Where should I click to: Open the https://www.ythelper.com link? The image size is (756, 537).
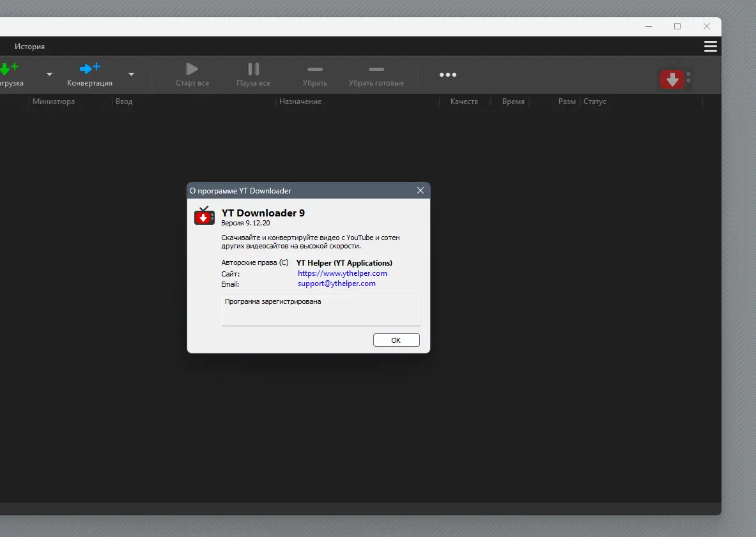coord(343,273)
